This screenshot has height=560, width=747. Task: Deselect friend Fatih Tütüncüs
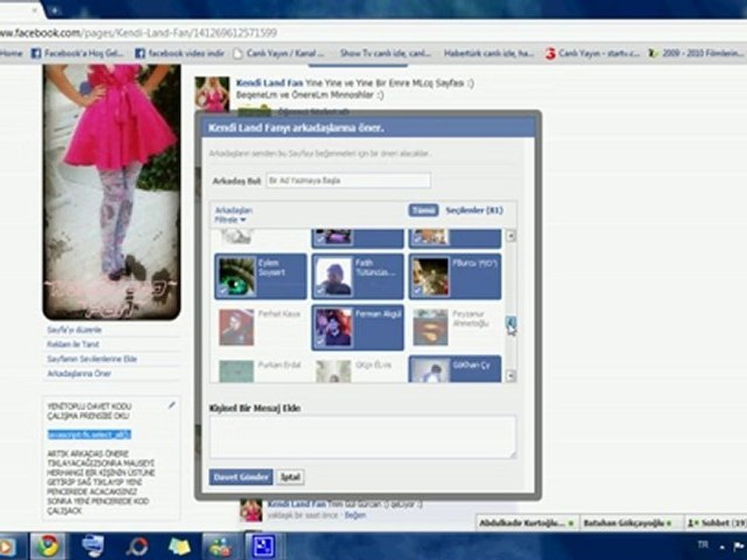click(x=358, y=277)
